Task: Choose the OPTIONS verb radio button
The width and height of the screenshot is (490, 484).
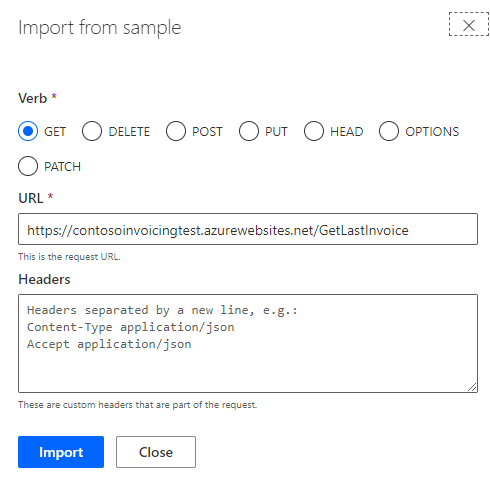Action: tap(389, 131)
